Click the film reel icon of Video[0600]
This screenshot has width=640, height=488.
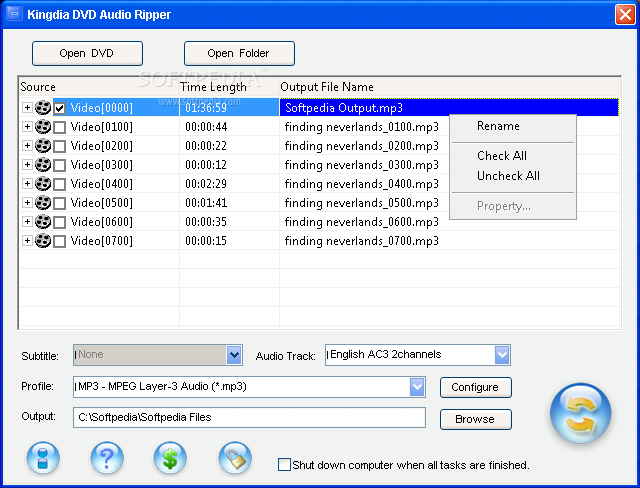point(43,222)
